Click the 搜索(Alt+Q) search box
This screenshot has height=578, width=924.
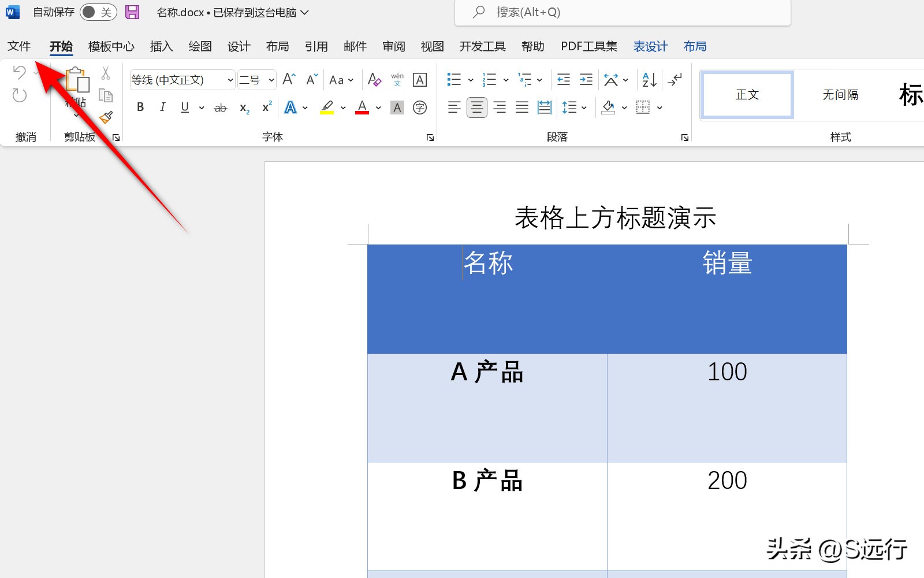624,12
